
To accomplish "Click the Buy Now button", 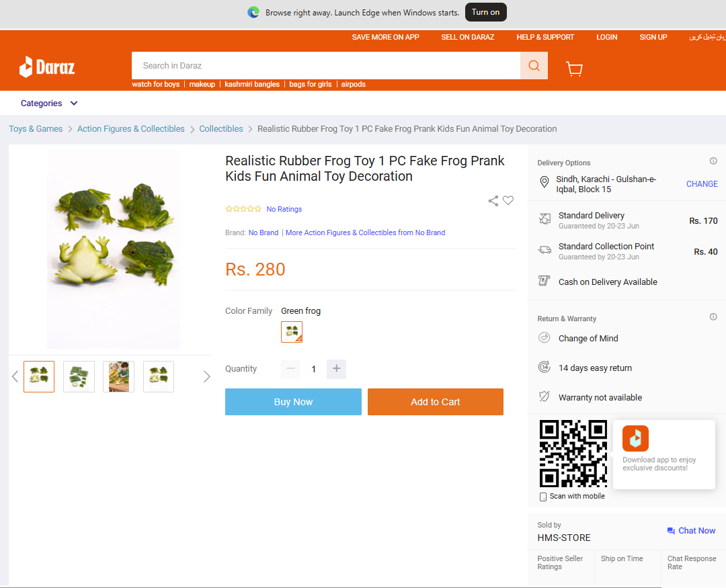I will point(293,402).
